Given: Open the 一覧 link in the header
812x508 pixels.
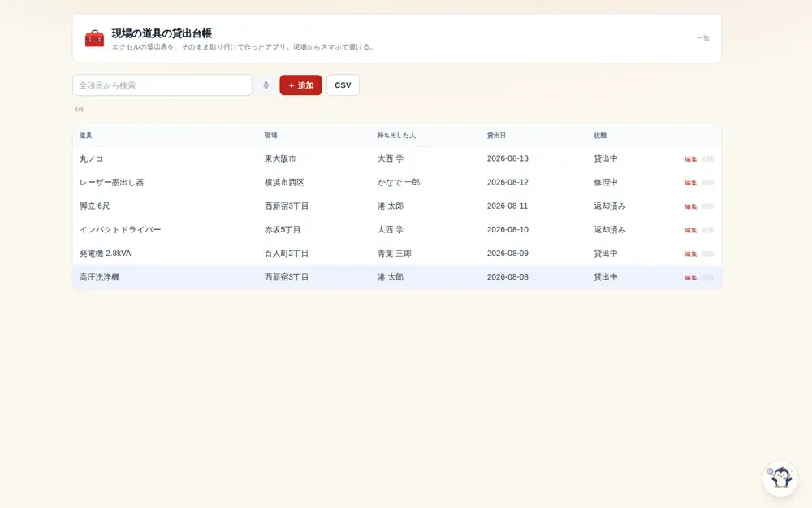Looking at the screenshot, I should point(702,38).
